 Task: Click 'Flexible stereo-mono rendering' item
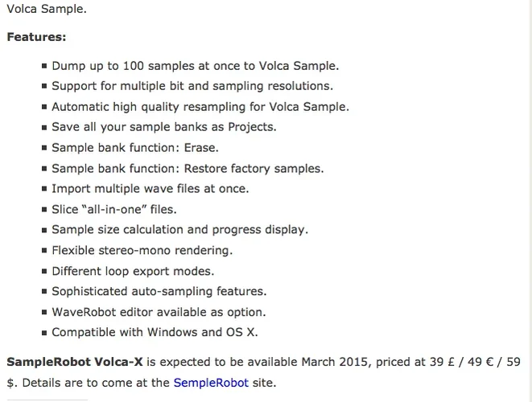(142, 250)
